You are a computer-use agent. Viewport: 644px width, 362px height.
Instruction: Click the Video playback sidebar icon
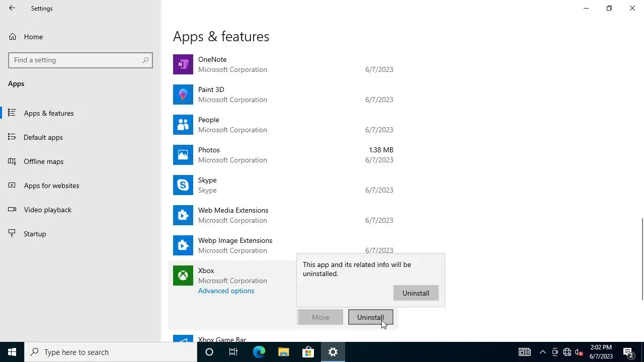pos(13,210)
